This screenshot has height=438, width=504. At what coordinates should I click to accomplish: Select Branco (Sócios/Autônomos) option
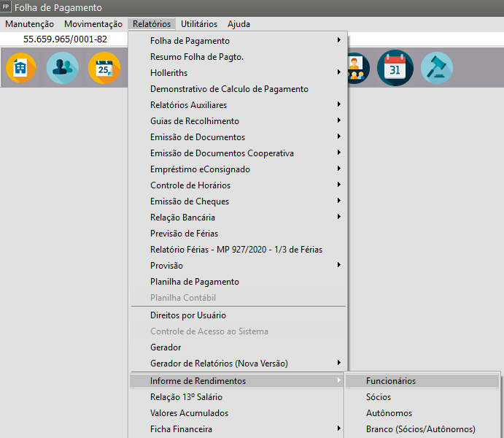[420, 429]
